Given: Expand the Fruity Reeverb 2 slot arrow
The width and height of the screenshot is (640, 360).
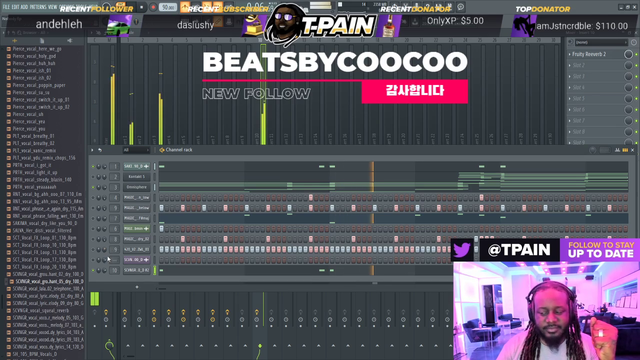Looking at the screenshot, I should [x=570, y=54].
